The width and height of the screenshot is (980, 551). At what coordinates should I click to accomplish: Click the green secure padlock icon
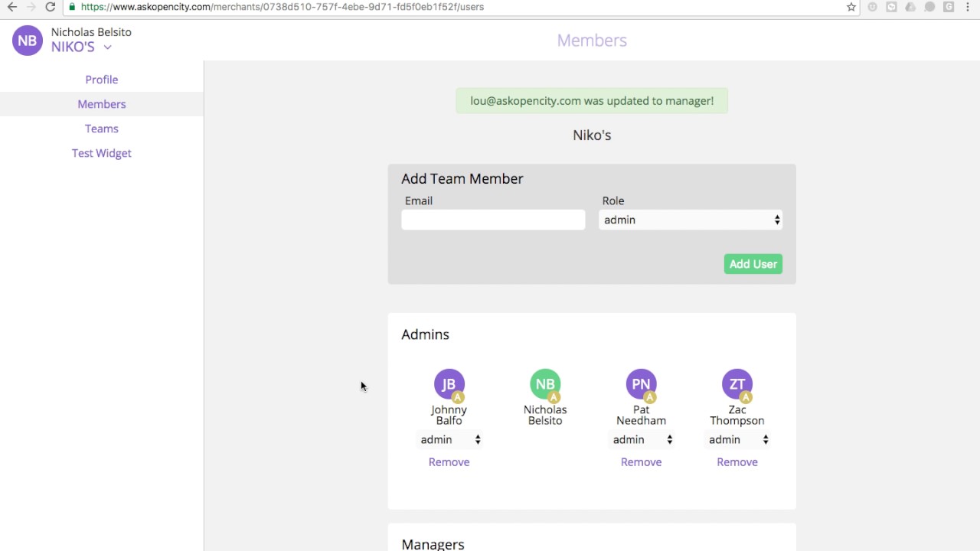coord(71,7)
